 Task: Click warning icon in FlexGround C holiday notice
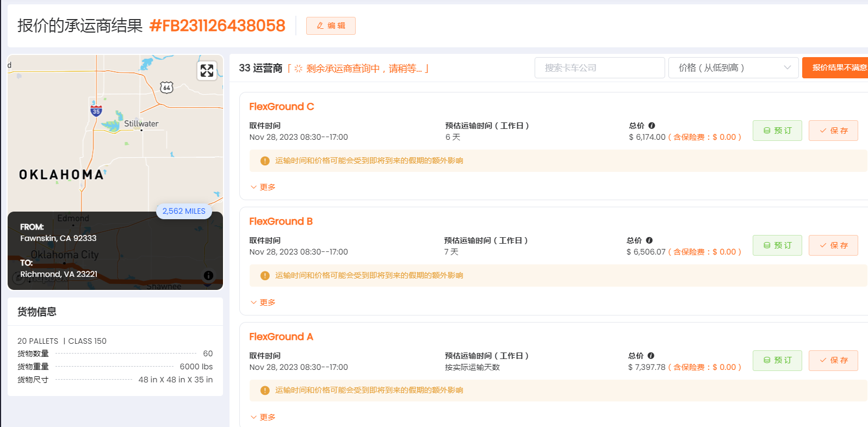265,161
